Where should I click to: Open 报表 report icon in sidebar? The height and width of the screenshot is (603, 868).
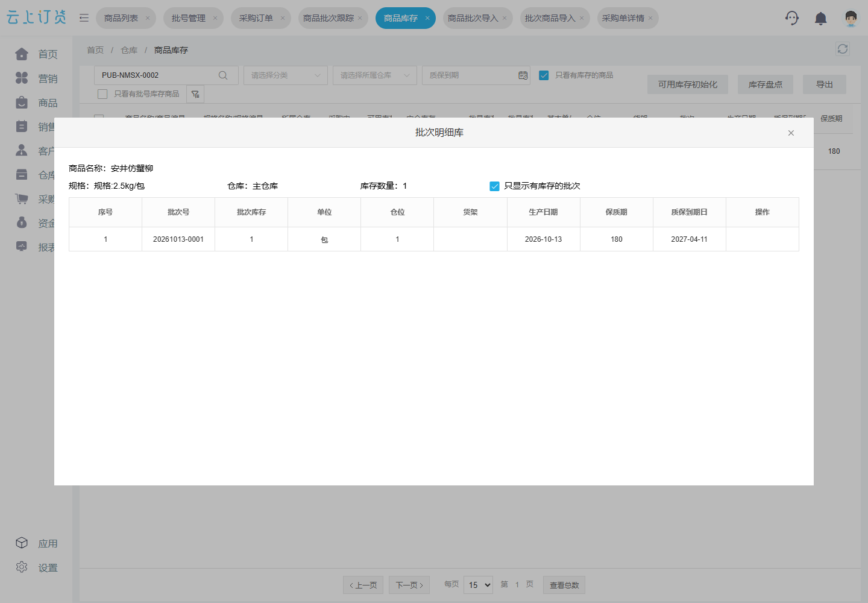pos(22,247)
